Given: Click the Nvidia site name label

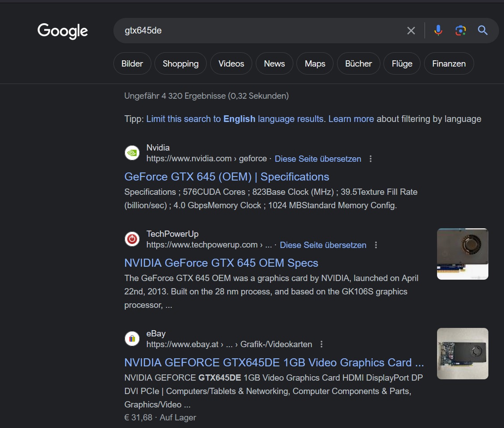Looking at the screenshot, I should (158, 147).
